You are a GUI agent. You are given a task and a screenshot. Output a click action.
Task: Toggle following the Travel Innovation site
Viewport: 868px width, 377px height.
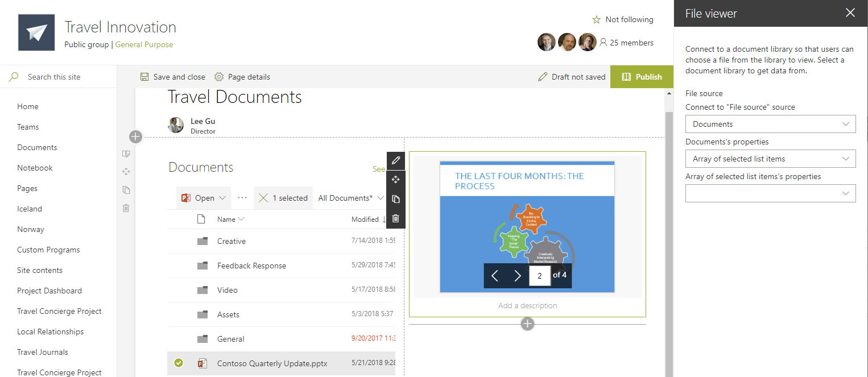pyautogui.click(x=623, y=19)
